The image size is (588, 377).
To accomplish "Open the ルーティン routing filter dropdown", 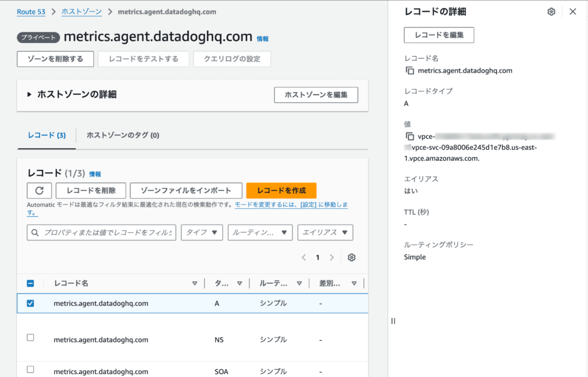I will (260, 232).
